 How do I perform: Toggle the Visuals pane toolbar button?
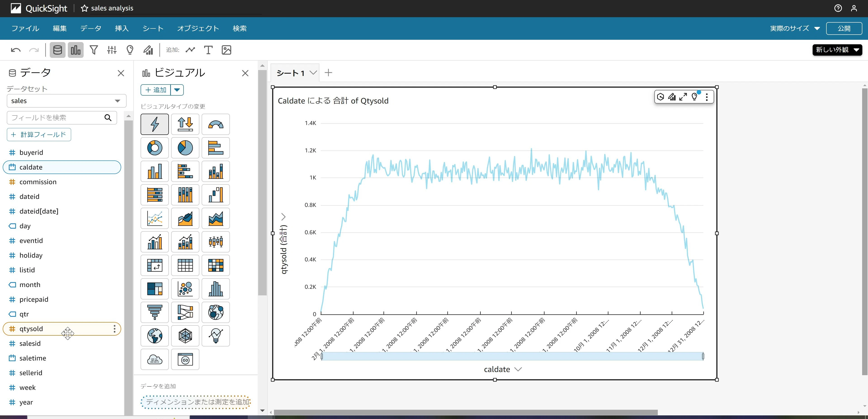[x=75, y=50]
